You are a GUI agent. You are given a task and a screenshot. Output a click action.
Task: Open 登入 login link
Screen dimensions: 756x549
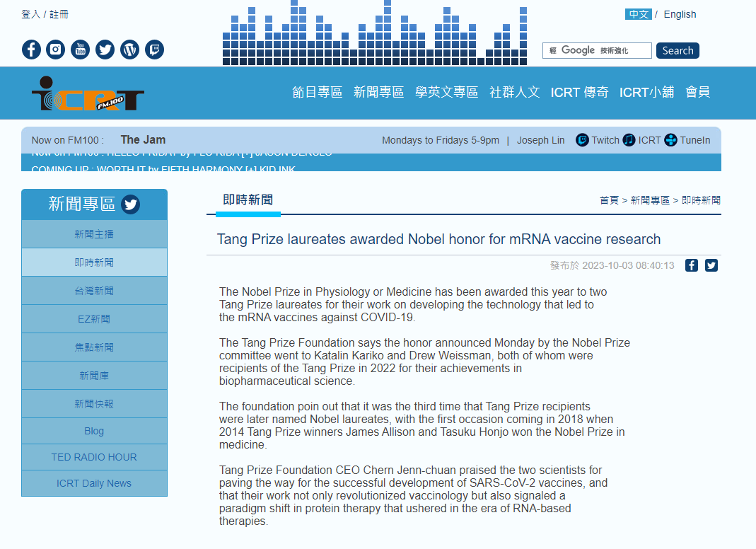31,14
